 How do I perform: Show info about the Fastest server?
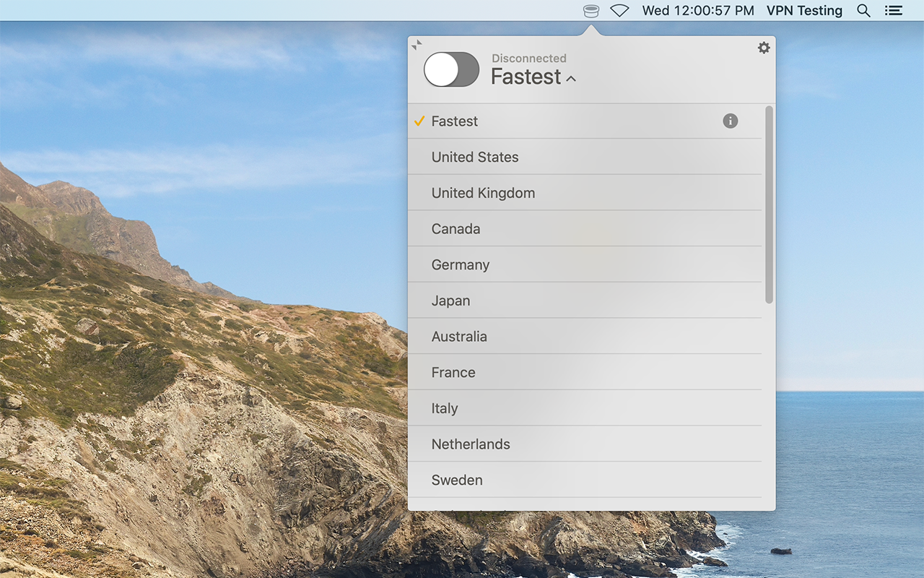(730, 121)
